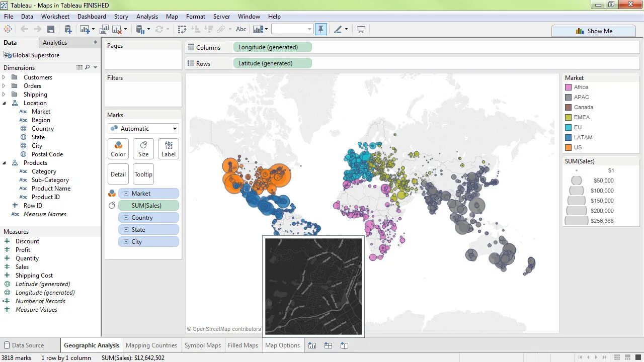Click the New Data Source toolbar icon
The width and height of the screenshot is (644, 362).
pos(68,29)
